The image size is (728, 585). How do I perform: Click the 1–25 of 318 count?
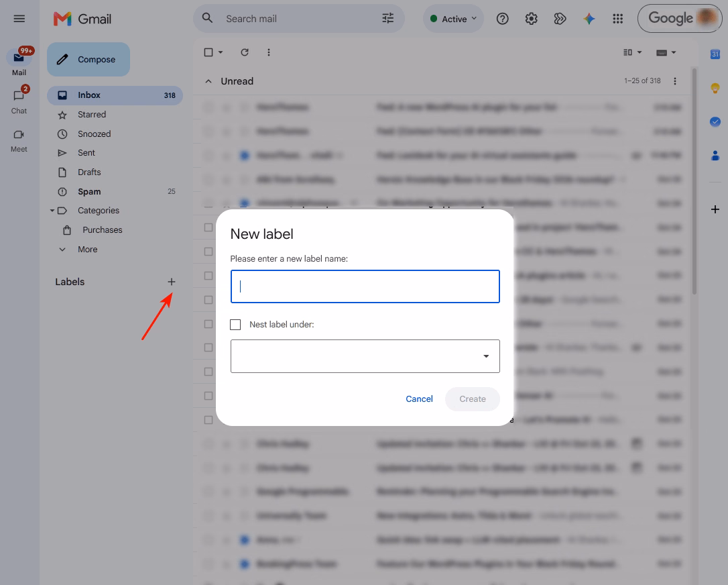click(642, 81)
